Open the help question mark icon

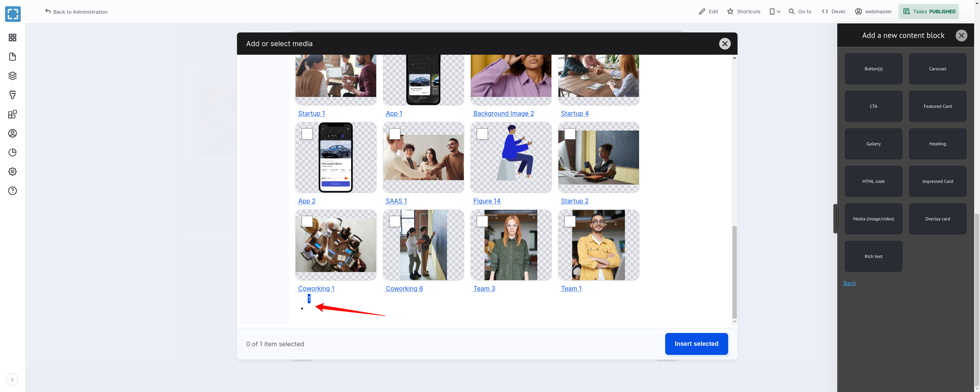[x=13, y=191]
